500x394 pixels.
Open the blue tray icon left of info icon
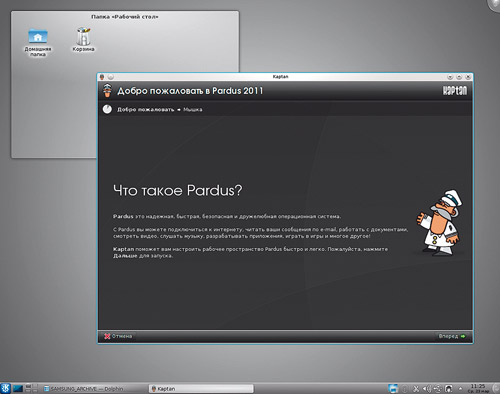click(x=393, y=389)
